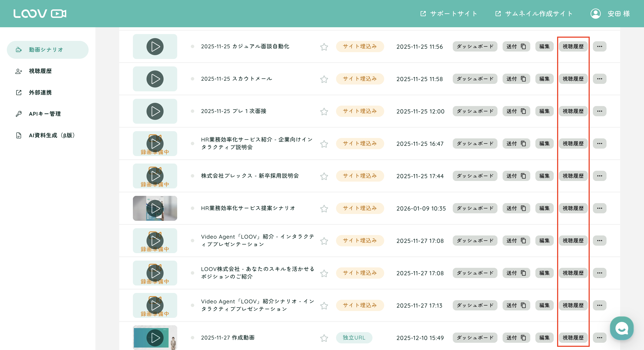Image resolution: width=644 pixels, height=350 pixels.
Task: Toggle star for 2025-11-27 作成動画
Action: point(324,338)
